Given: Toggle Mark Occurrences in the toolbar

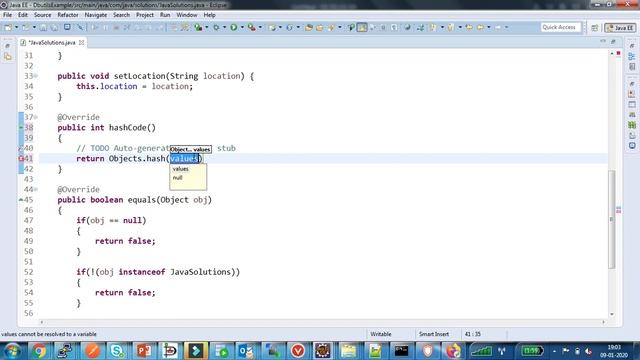Looking at the screenshot, I should [x=362, y=27].
